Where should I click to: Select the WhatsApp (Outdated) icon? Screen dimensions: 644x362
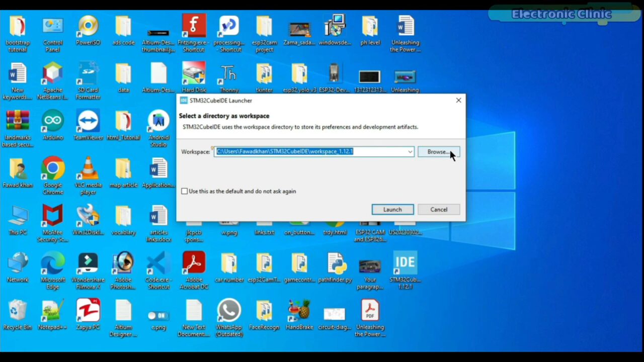point(229,318)
